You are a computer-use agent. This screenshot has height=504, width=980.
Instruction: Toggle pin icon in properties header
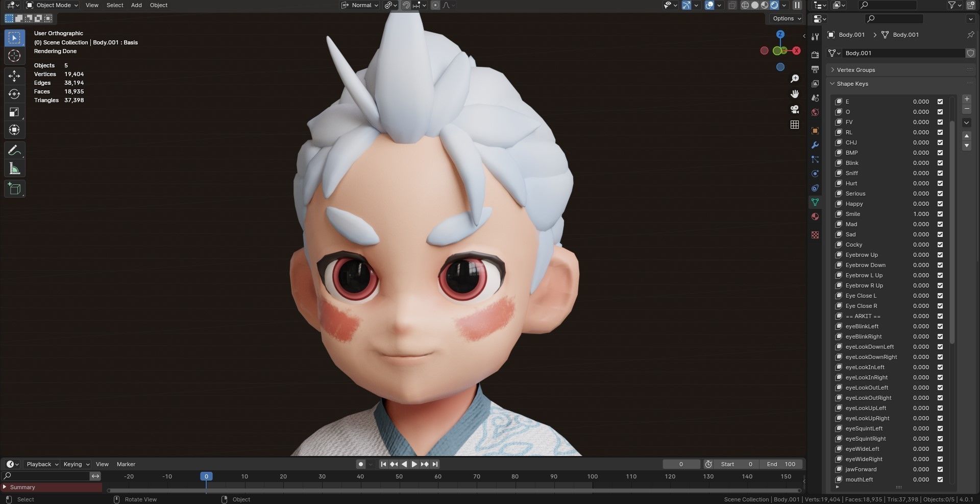[x=970, y=35]
